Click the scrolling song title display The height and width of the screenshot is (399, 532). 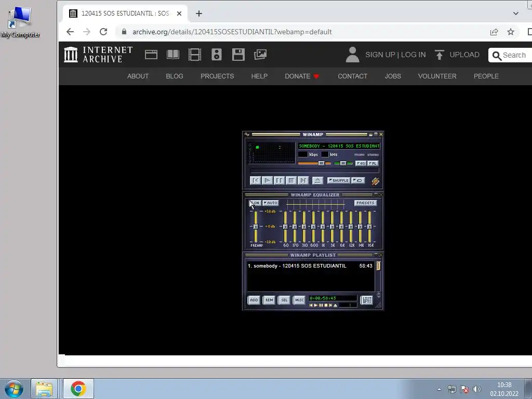click(x=339, y=146)
